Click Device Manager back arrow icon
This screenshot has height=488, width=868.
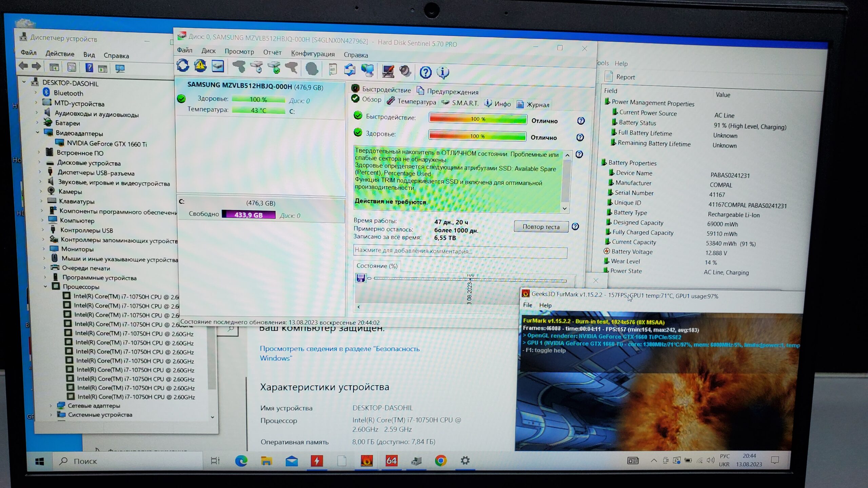[x=23, y=66]
